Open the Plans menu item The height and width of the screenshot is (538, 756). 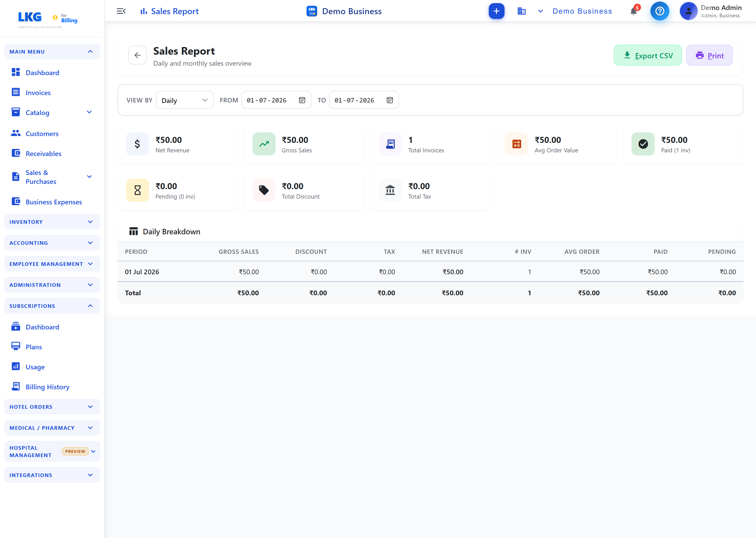[34, 347]
